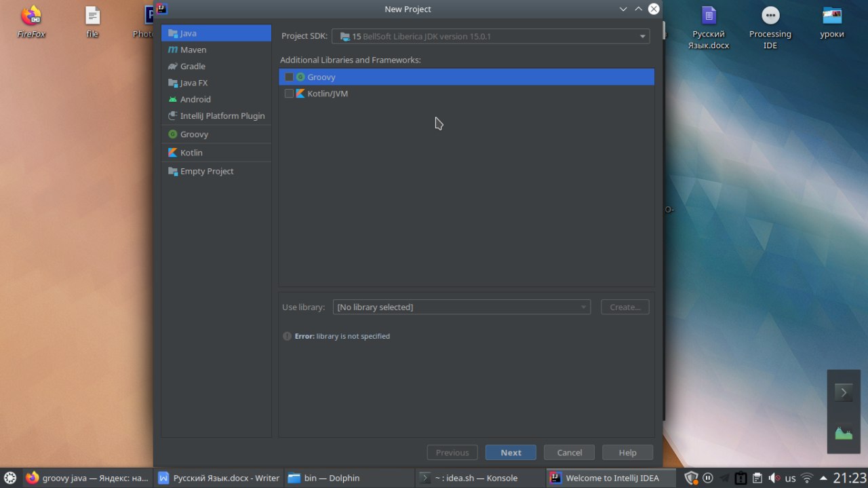
Task: Click the shield security tray icon
Action: coord(691,478)
